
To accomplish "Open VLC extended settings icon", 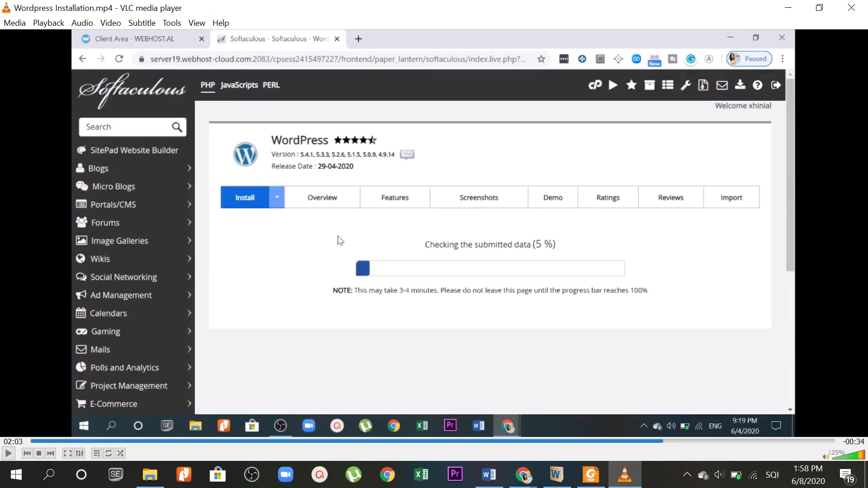I will click(80, 453).
